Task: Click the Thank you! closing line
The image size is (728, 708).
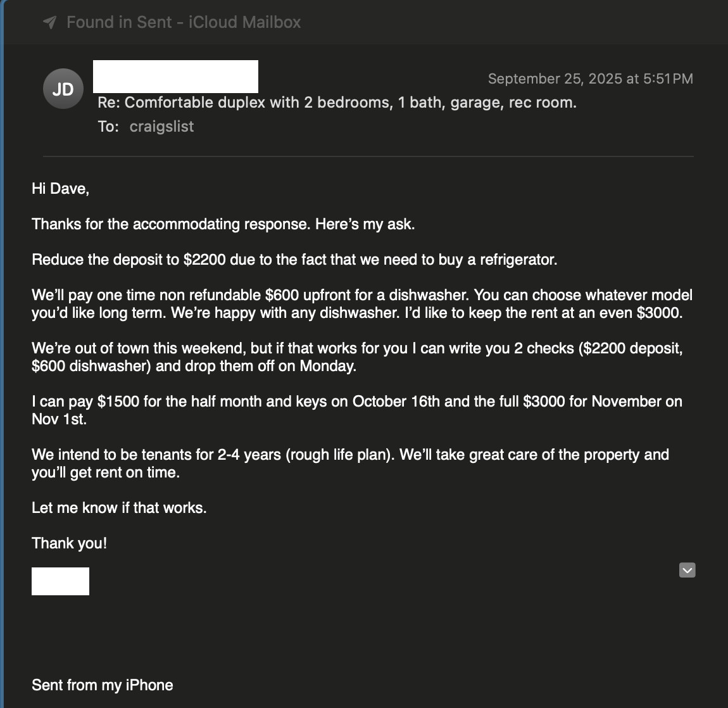Action: [x=69, y=543]
